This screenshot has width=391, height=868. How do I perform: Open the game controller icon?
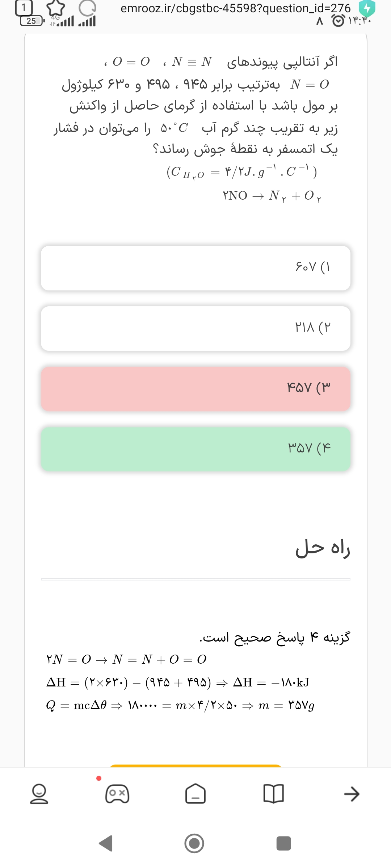click(x=117, y=794)
